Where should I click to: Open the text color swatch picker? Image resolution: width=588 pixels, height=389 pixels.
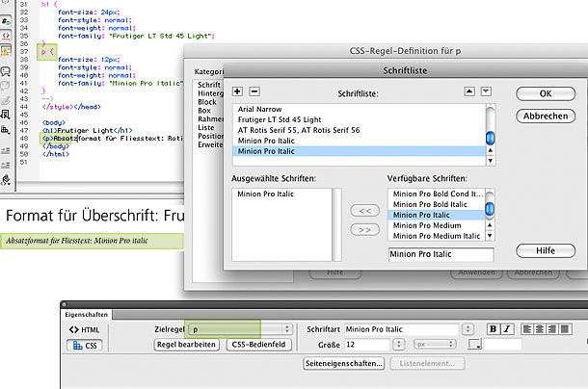[475, 345]
